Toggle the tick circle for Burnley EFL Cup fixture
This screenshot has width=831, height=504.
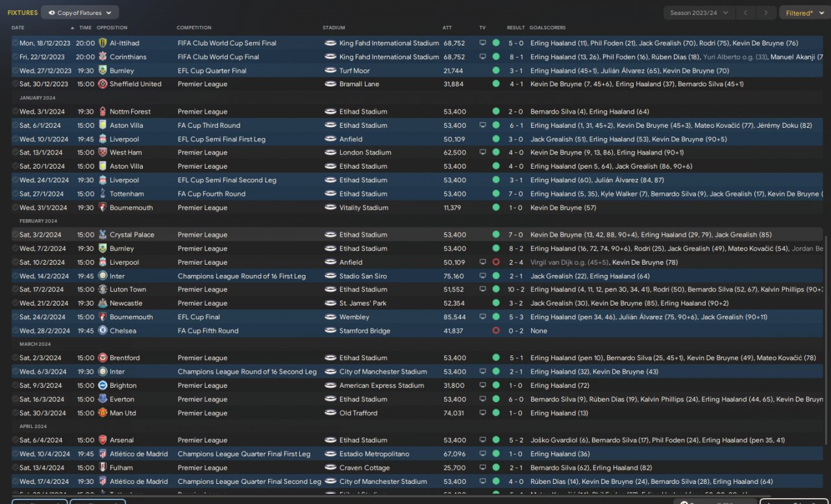[x=15, y=71]
